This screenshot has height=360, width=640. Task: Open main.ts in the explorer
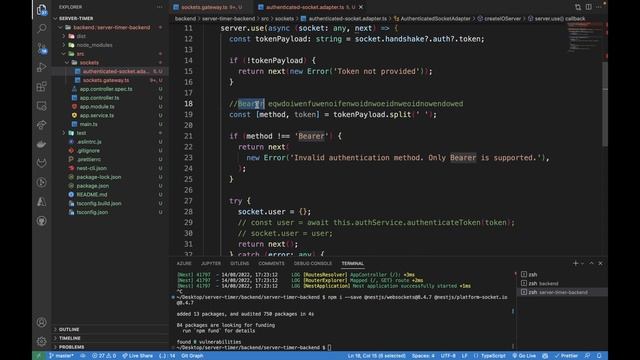point(89,124)
